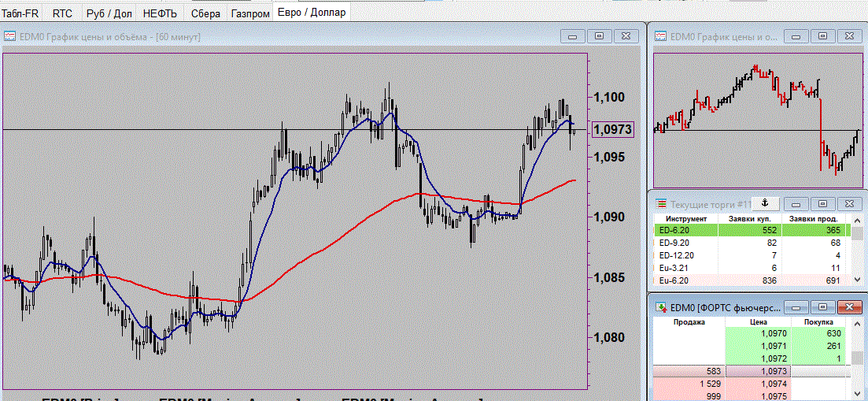868x401 pixels.
Task: Click the anchor pin icon in Текущие торги
Action: point(763,204)
